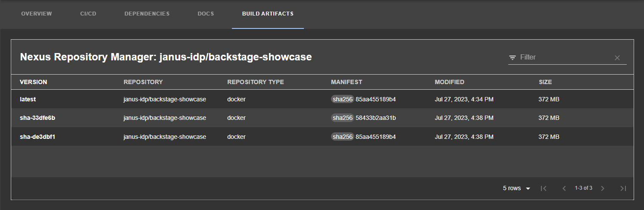This screenshot has width=644, height=210.
Task: Click the sha256 badge in the latest row
Action: 342,99
